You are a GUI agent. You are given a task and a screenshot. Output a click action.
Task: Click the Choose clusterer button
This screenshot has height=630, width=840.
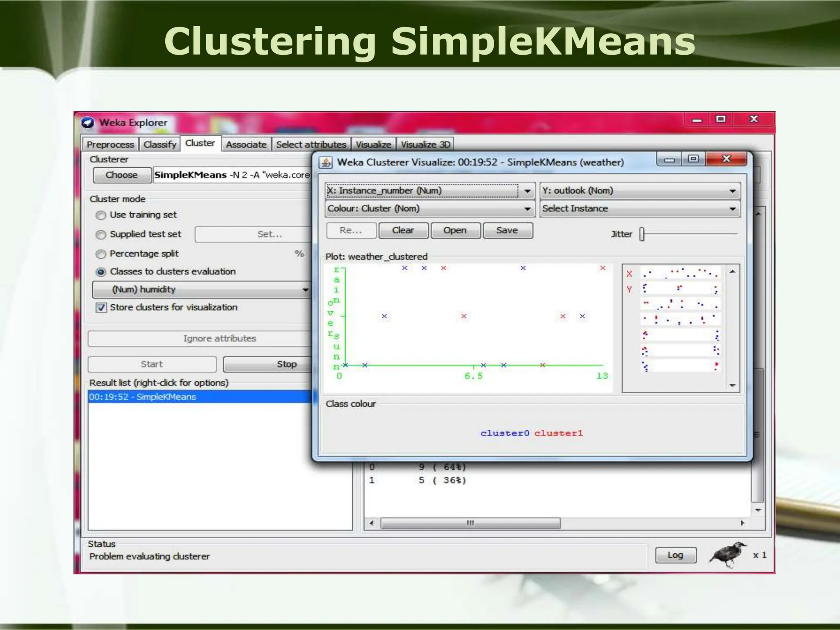pos(121,175)
